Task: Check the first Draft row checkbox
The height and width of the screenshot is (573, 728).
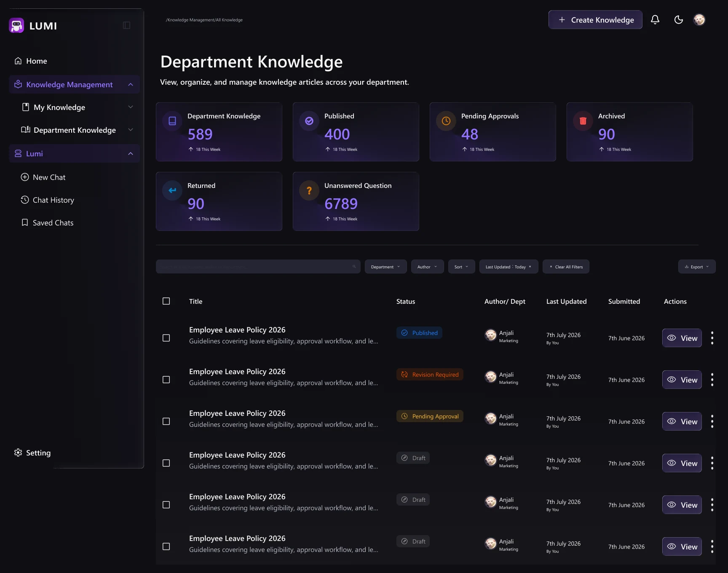Action: 166,463
